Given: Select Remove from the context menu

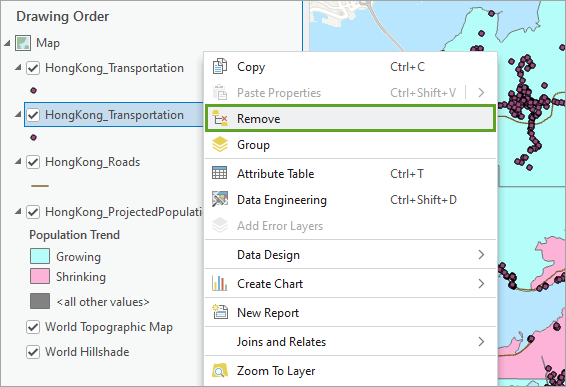Looking at the screenshot, I should tap(351, 118).
